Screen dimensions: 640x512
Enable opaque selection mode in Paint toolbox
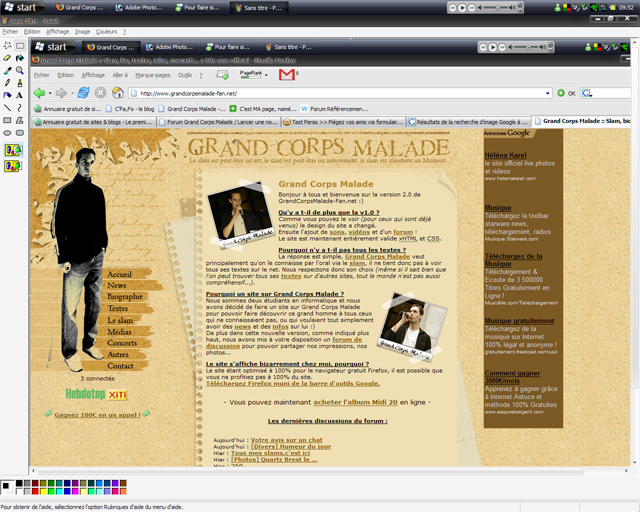[x=13, y=150]
